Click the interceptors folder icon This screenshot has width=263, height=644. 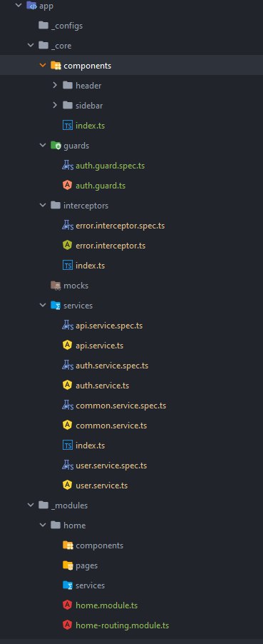[56, 205]
